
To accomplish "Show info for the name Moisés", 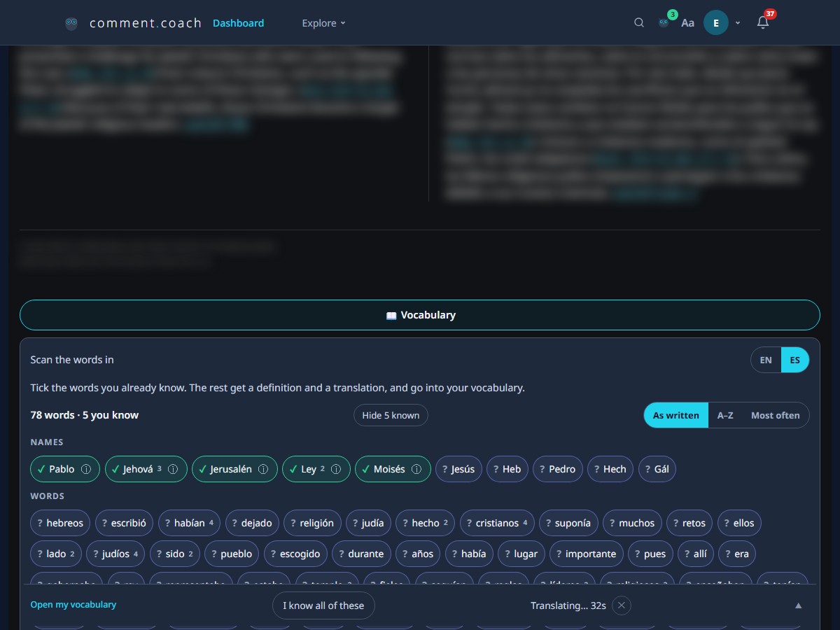I will [416, 469].
